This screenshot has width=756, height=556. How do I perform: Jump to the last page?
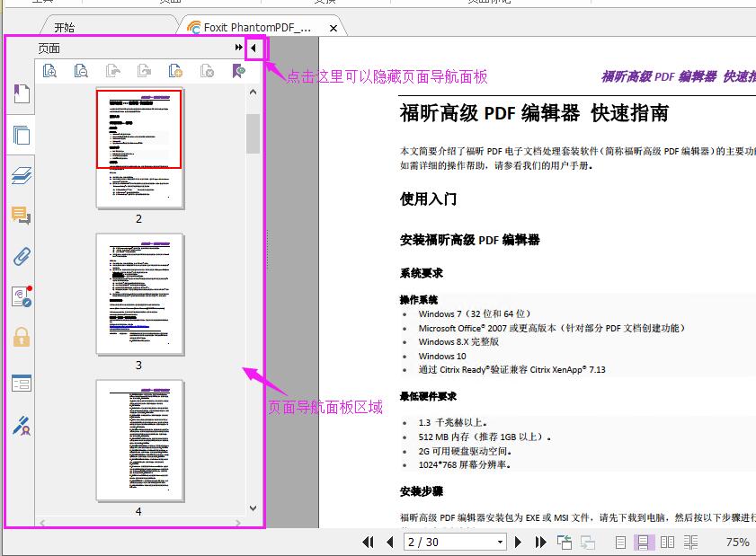point(540,542)
